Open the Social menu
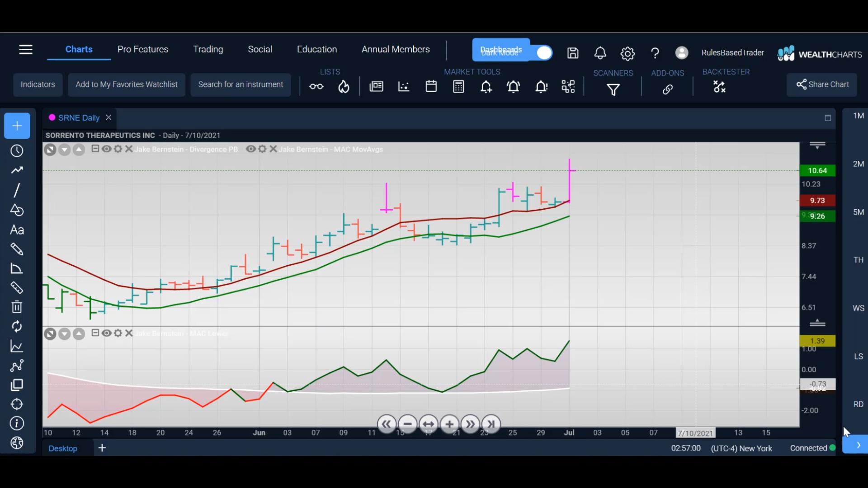Screen dimensions: 868x488 (x=260, y=49)
